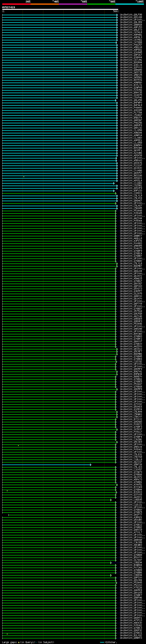The width and height of the screenshot is (146, 644).
Task: Click UniRef100_Q6YPF1 hit label
Action: (131, 151)
